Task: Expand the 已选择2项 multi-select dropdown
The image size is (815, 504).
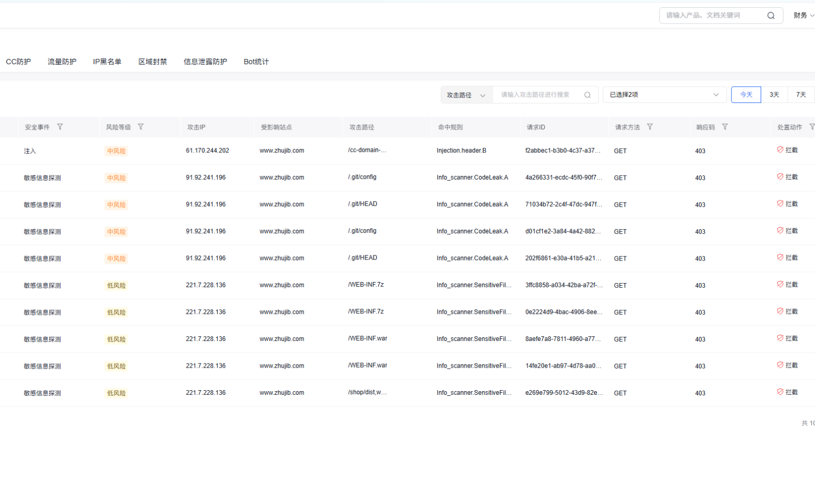Action: 665,95
